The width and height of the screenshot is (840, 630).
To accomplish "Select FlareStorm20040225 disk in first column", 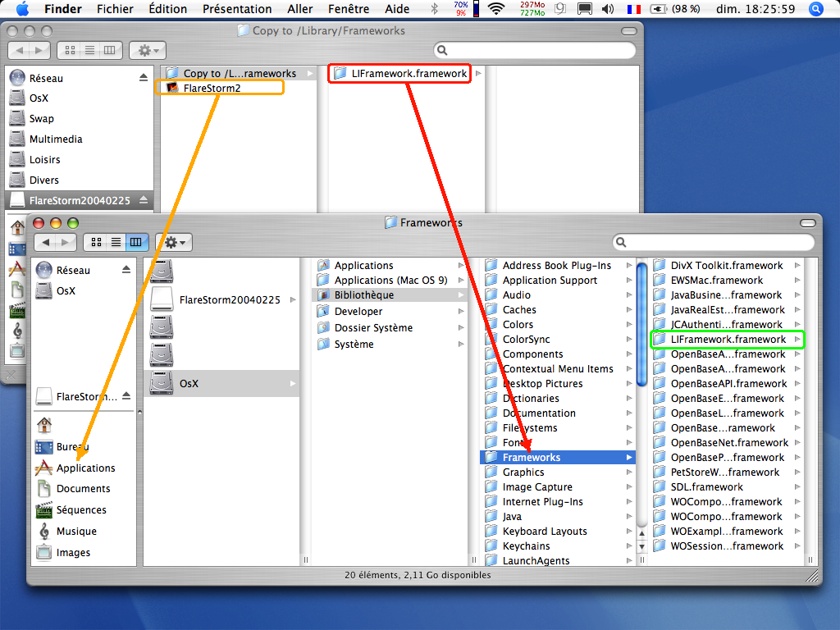I will click(221, 299).
